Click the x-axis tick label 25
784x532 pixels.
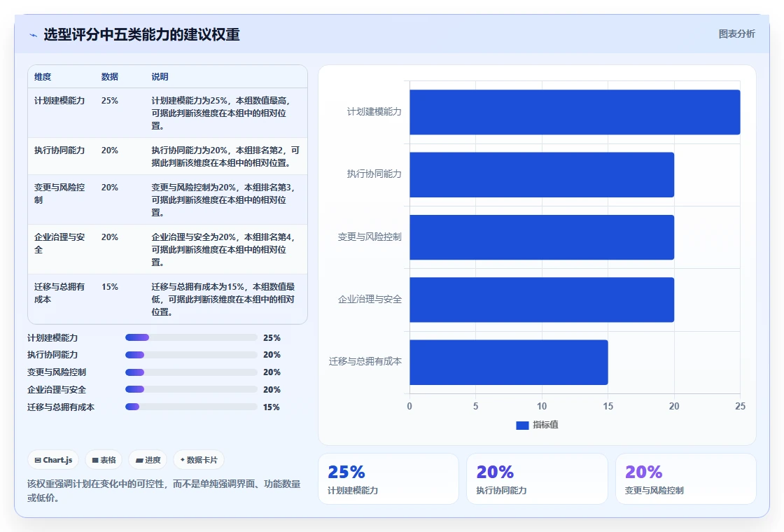[740, 407]
